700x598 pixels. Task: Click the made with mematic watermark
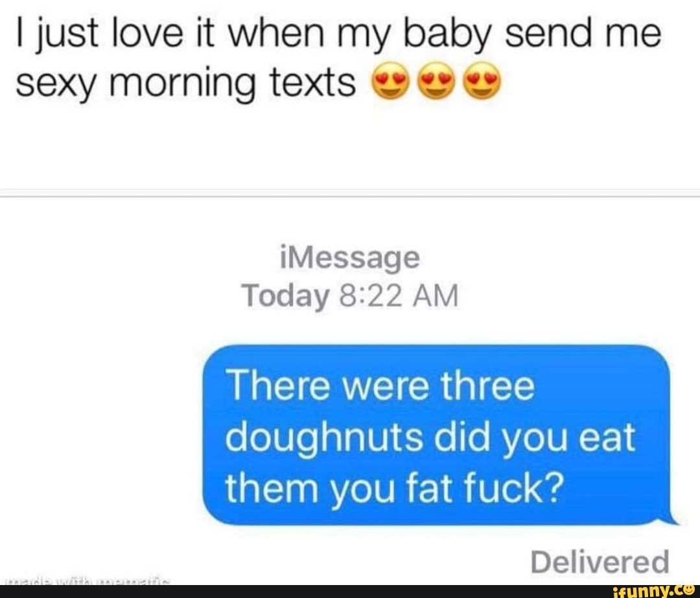point(86,581)
